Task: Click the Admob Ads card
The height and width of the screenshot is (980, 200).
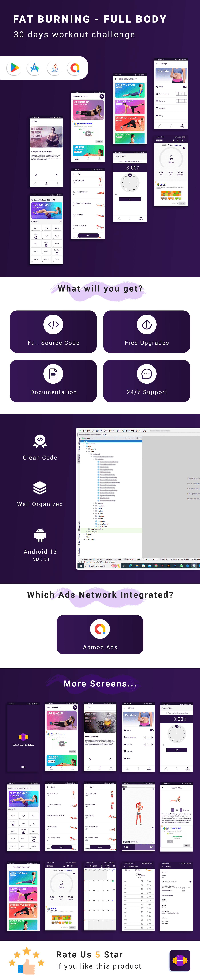Action: 100,635
